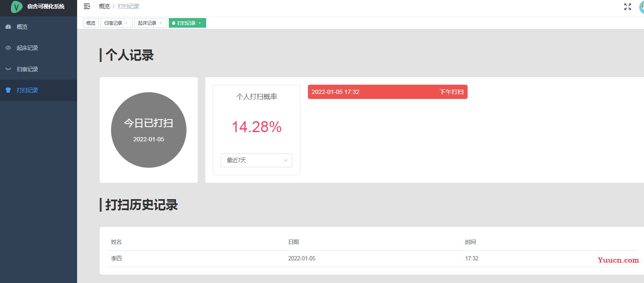Click the 最近7天 dropdown arrow

pyautogui.click(x=286, y=160)
